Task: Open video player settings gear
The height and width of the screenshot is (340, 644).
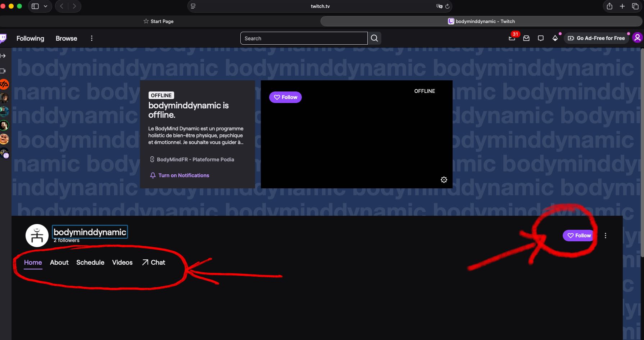Action: pyautogui.click(x=444, y=180)
